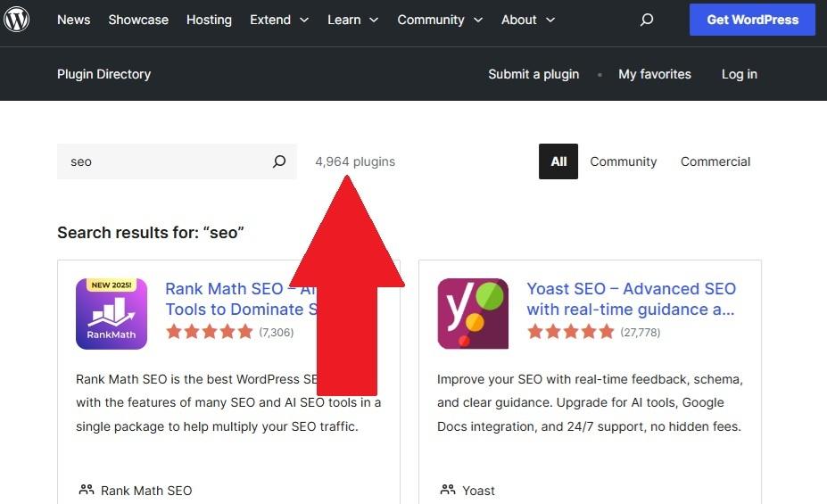This screenshot has height=504, width=827.
Task: Expand the Extend menu chevron
Action: pyautogui.click(x=304, y=20)
